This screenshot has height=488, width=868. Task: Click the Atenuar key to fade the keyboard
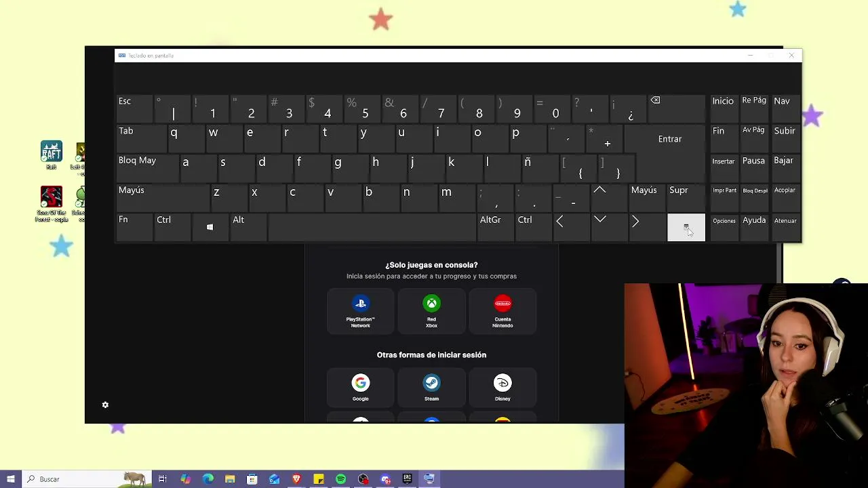786,227
